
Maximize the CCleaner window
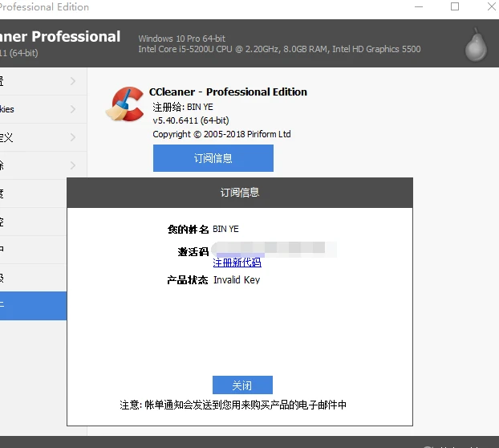455,6
